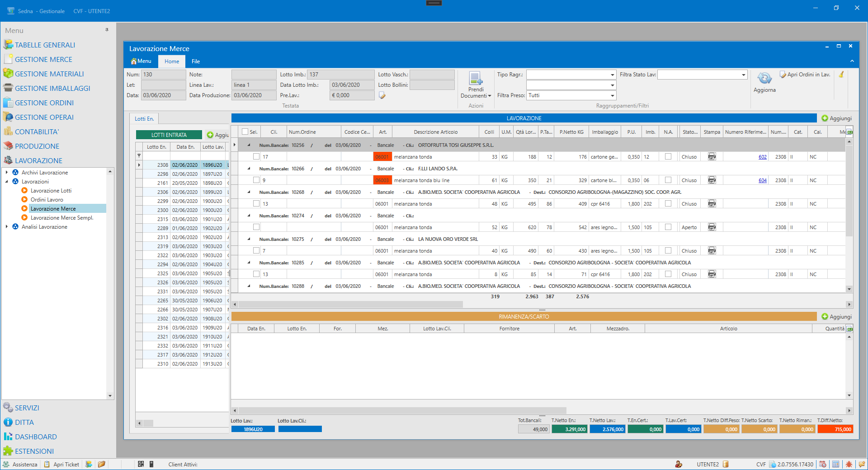Open the Filtra Stato Lav dropdown
This screenshot has width=868, height=470.
tap(743, 75)
